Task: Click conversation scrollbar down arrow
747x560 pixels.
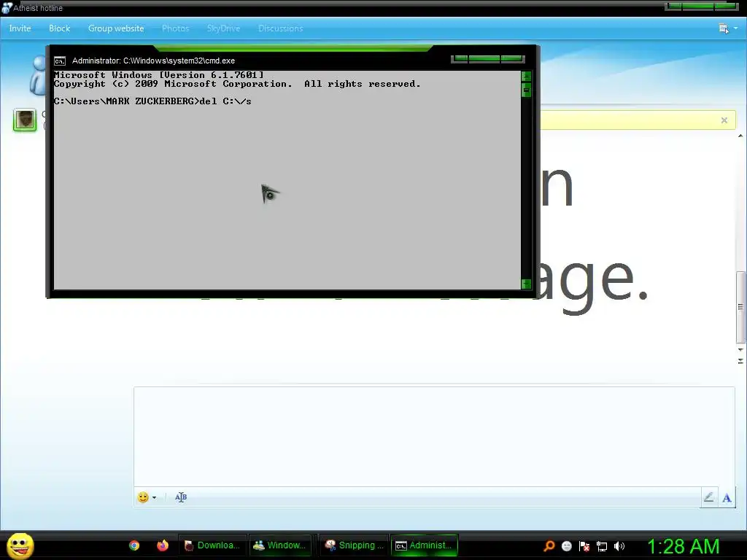Action: [x=740, y=349]
